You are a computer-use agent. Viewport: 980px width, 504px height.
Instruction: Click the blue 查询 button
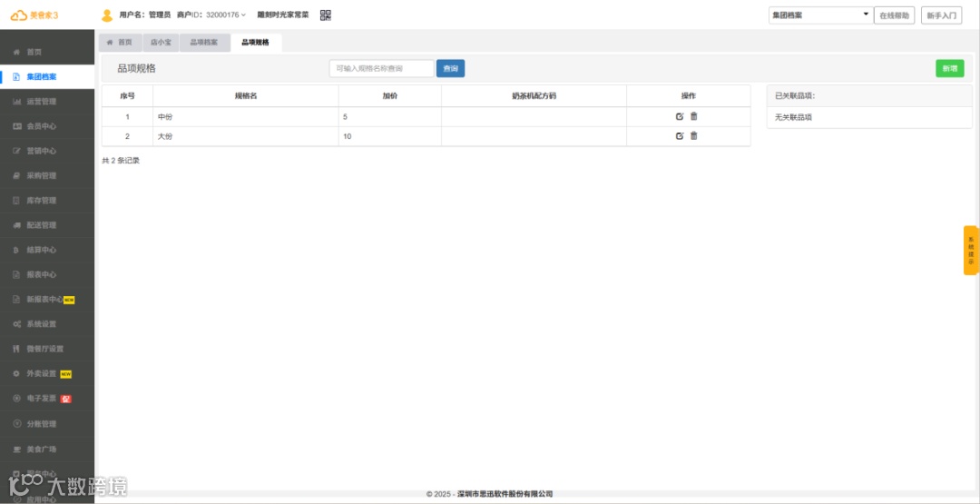450,69
